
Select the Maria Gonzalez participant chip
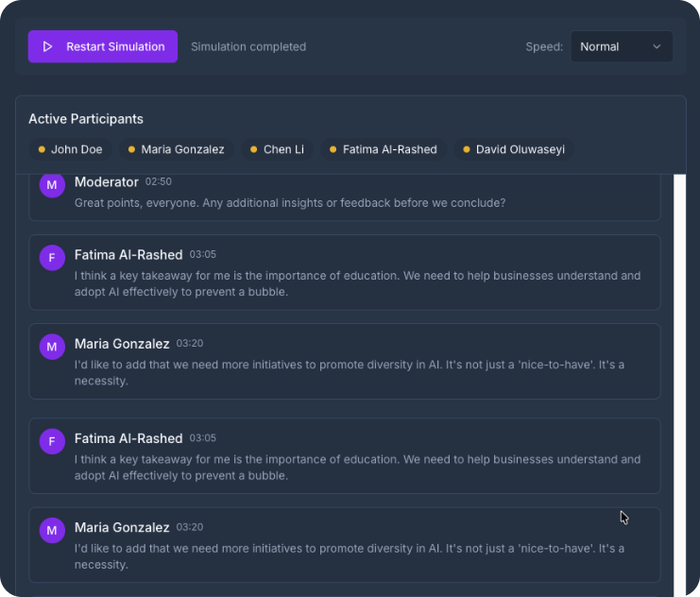click(176, 149)
